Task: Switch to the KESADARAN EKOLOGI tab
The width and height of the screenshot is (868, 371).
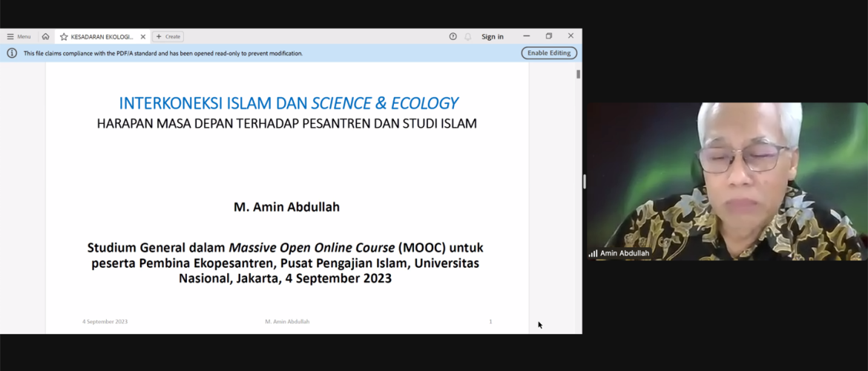Action: [x=102, y=36]
